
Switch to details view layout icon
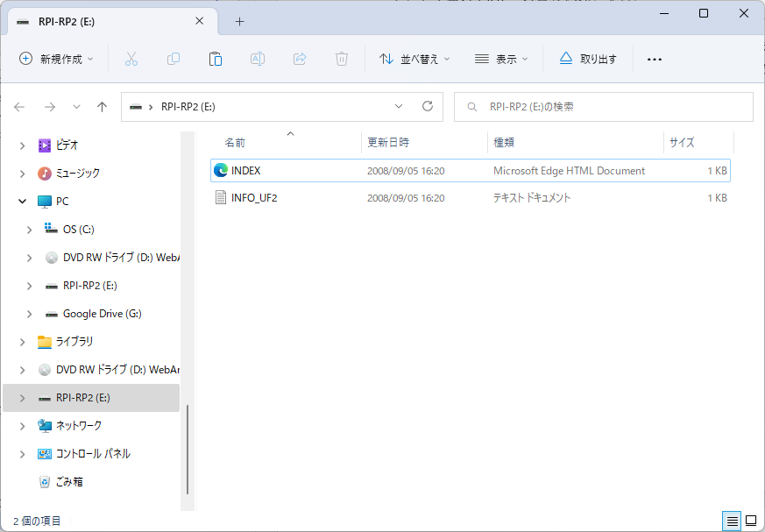coord(732,521)
